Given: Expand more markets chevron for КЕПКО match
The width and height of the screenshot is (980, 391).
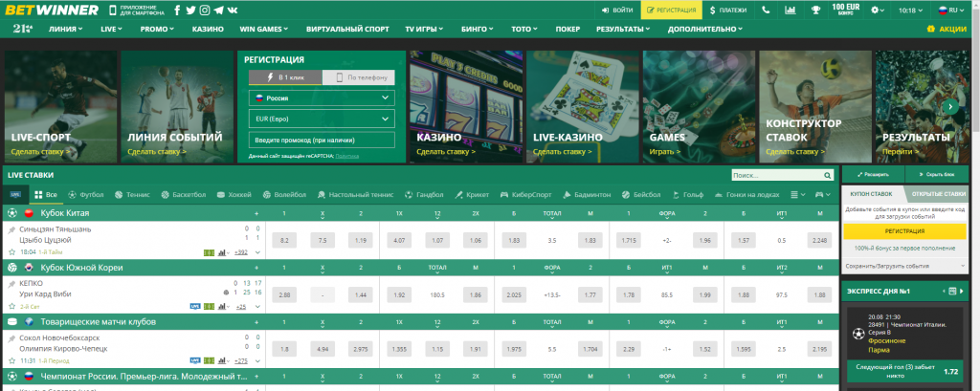Looking at the screenshot, I should tap(257, 307).
